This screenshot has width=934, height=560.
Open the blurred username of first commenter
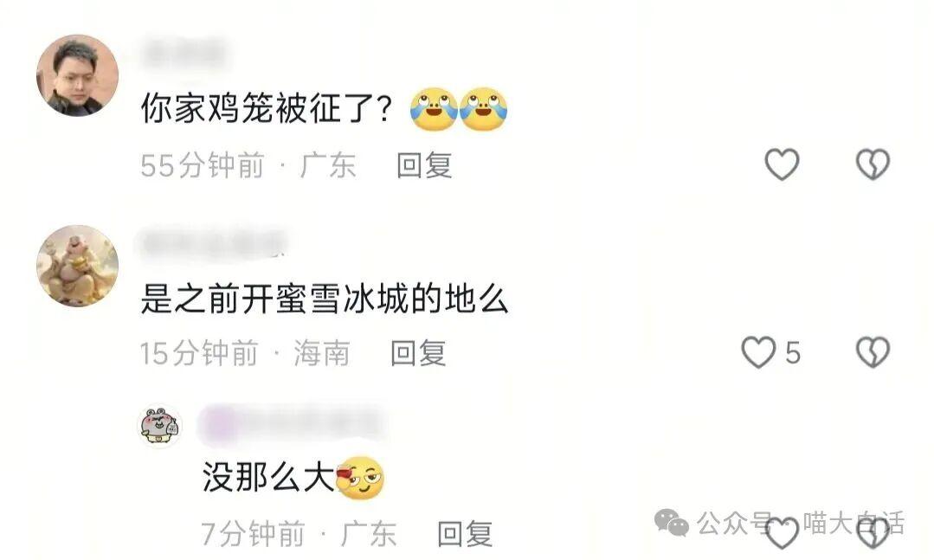184,54
